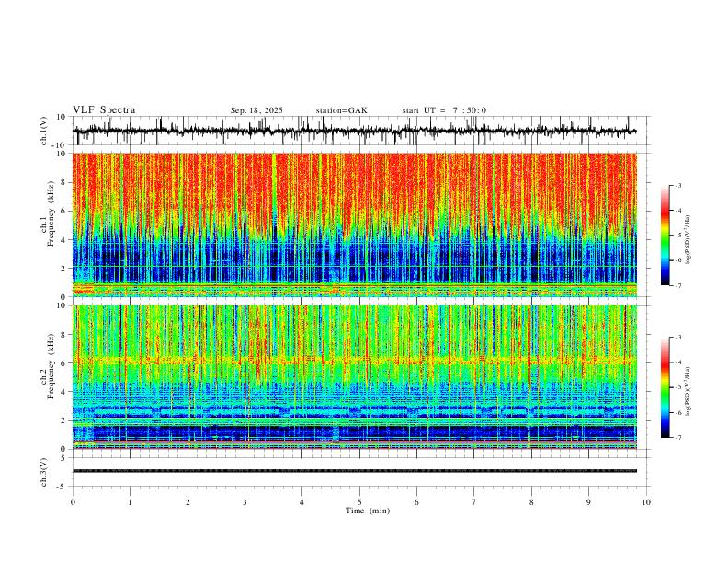Screen dimensions: 728x563
Task: Click the ch.1 spectrogram red high-frequency region
Action: pyautogui.click(x=354, y=186)
